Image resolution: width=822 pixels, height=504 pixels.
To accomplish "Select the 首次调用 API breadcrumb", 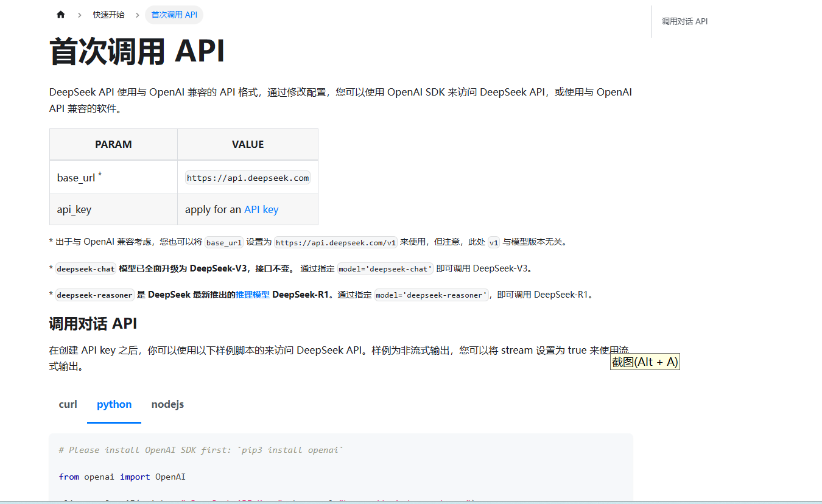I will [174, 14].
